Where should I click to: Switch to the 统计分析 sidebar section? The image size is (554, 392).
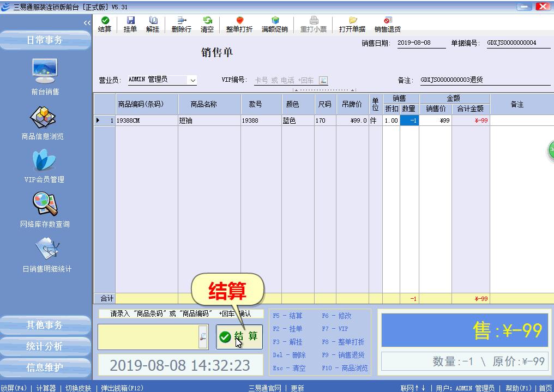click(45, 346)
